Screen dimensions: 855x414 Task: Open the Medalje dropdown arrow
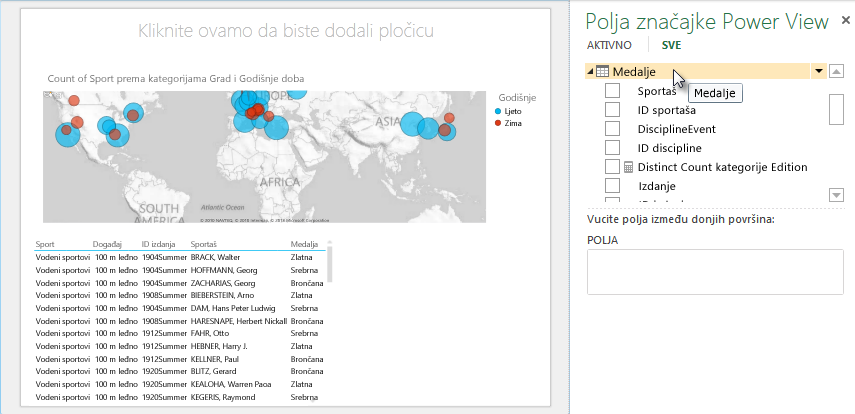tap(818, 71)
